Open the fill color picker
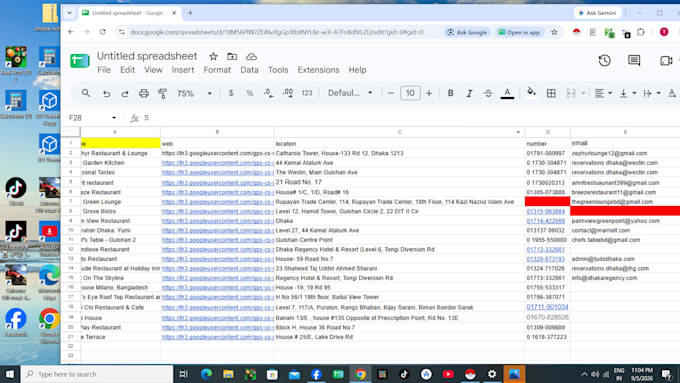This screenshot has width=680, height=383. [x=531, y=92]
